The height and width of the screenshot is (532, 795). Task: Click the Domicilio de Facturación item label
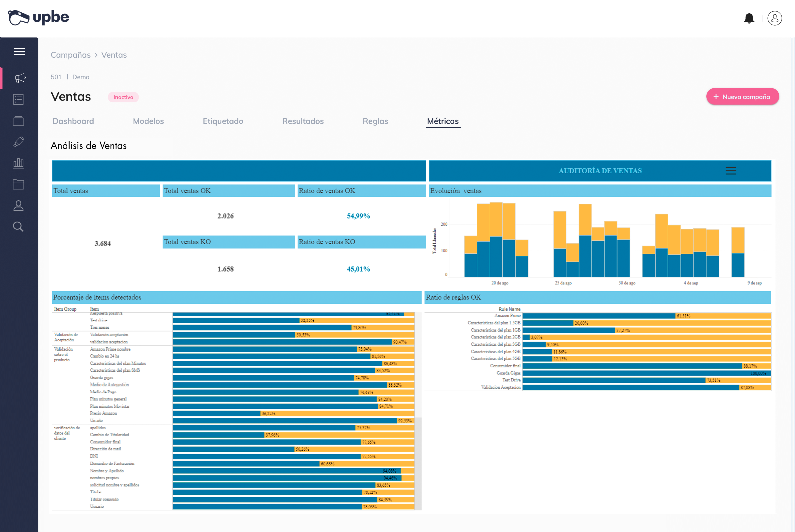[112, 464]
